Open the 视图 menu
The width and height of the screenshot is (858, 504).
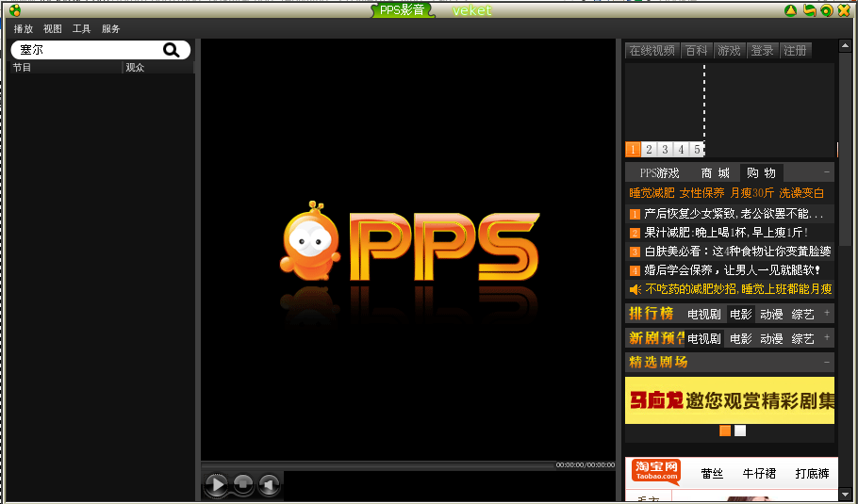[53, 29]
